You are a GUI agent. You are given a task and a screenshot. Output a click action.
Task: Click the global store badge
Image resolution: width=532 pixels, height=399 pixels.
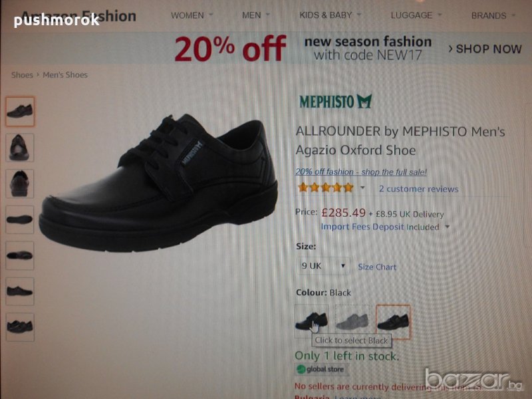click(320, 369)
